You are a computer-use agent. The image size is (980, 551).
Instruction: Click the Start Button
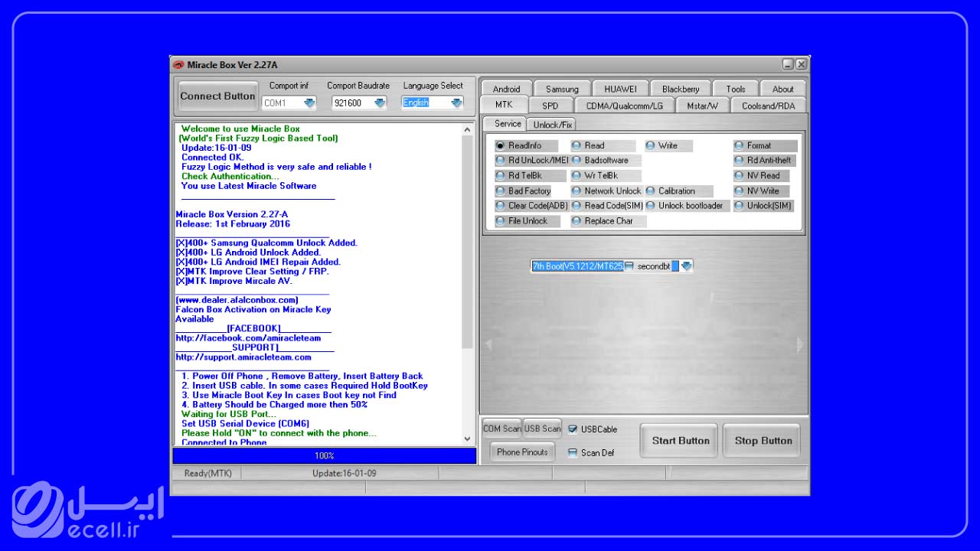[x=681, y=441]
